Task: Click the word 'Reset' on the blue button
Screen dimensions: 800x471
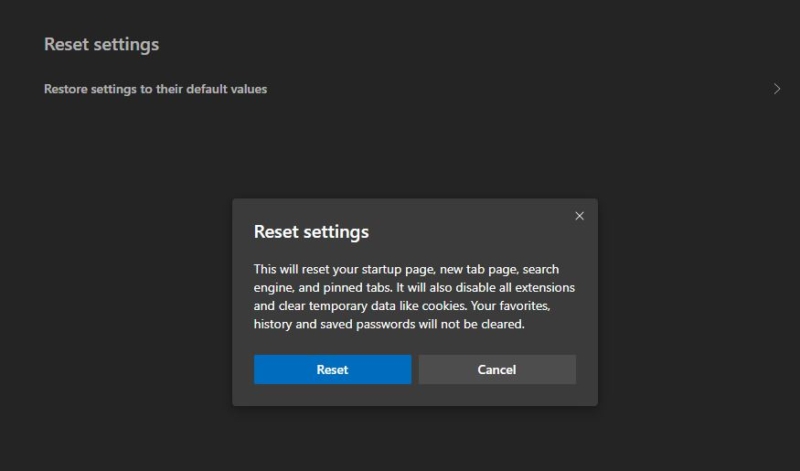Action: [332, 369]
